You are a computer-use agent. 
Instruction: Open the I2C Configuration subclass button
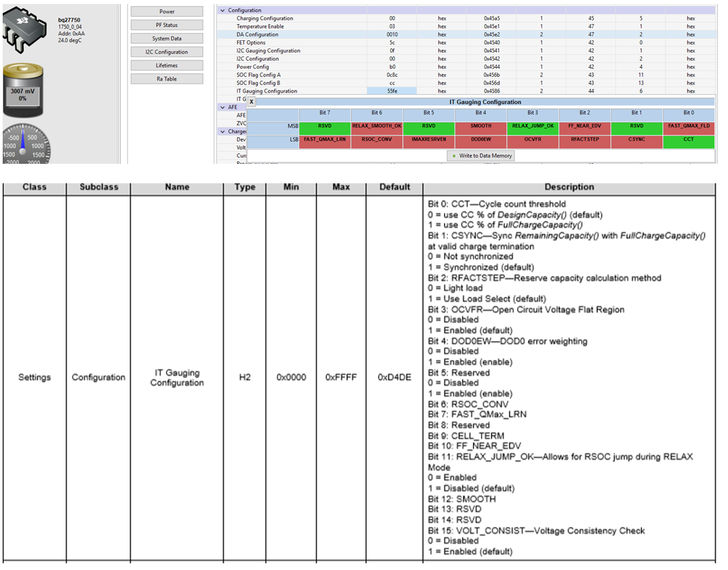pos(167,52)
